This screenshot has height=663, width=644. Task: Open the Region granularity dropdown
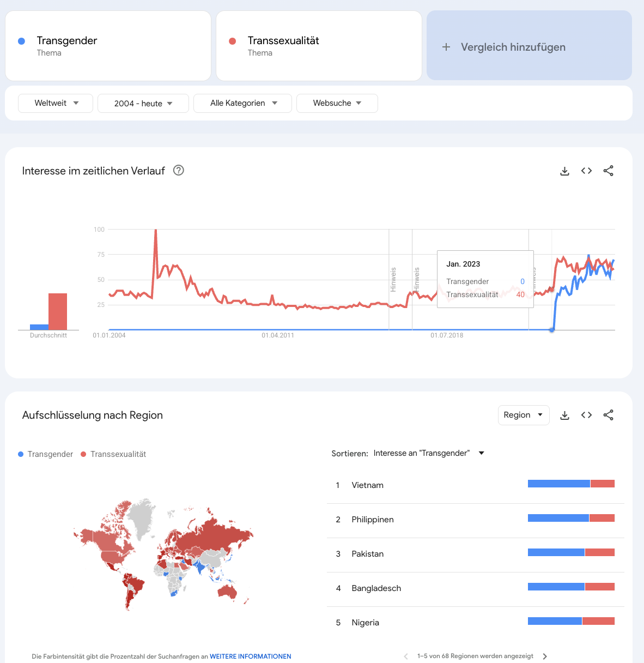coord(523,415)
